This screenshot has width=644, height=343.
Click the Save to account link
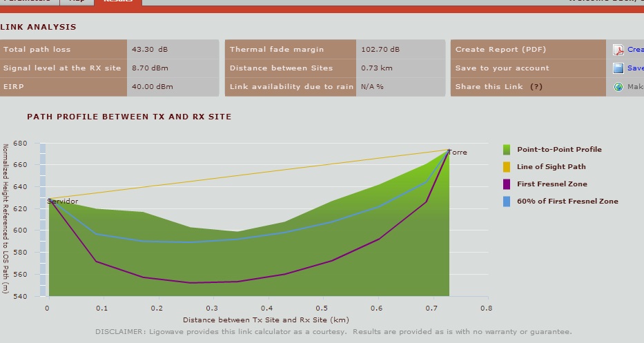pyautogui.click(x=636, y=68)
